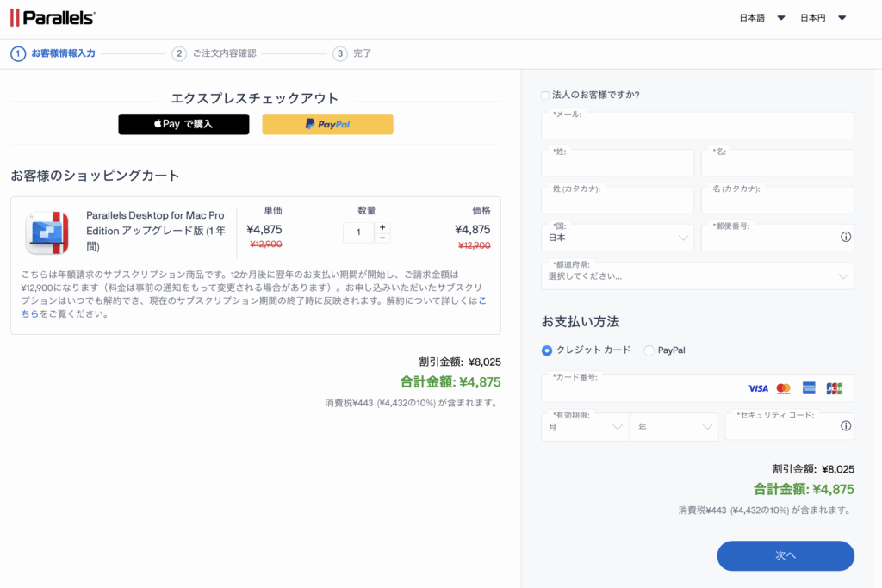The width and height of the screenshot is (882, 588).
Task: Click the Parallels logo in header
Action: 52,17
